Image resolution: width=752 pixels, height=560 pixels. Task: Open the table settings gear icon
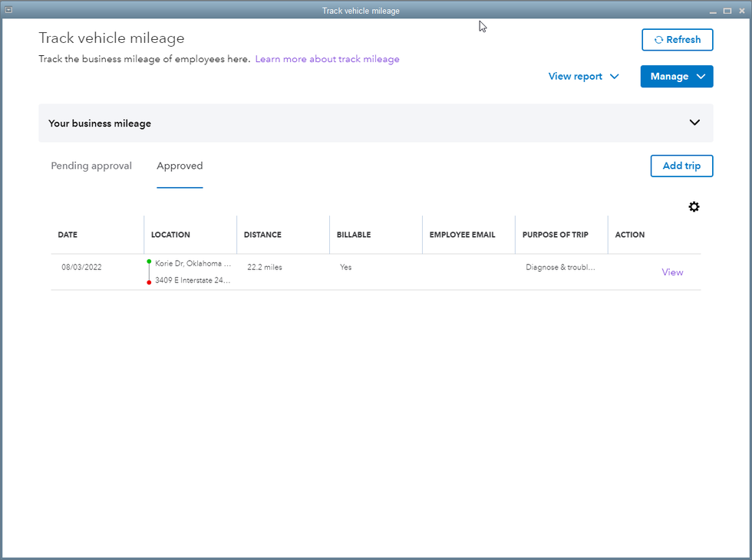click(694, 207)
